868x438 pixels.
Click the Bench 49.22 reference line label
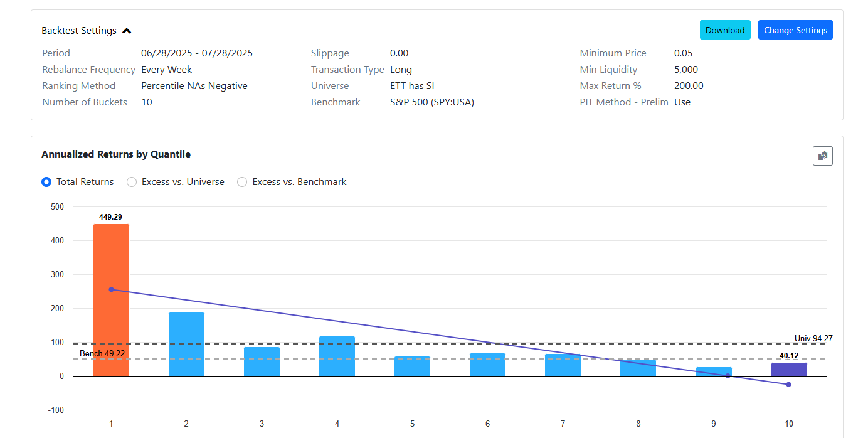[x=102, y=354]
